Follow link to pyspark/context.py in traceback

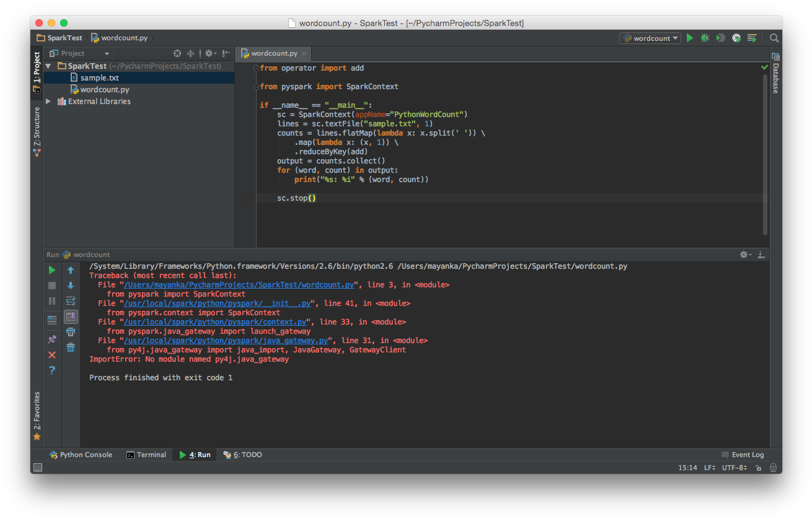coord(215,322)
